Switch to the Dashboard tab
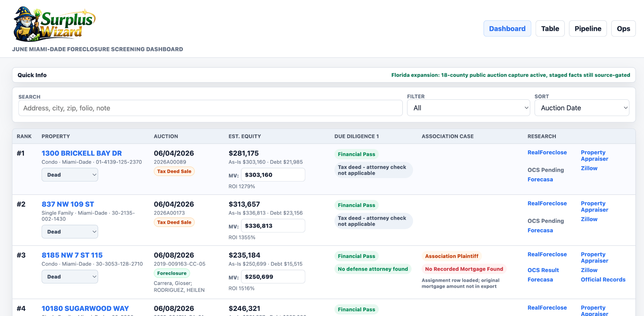This screenshot has height=316, width=644. click(x=507, y=29)
